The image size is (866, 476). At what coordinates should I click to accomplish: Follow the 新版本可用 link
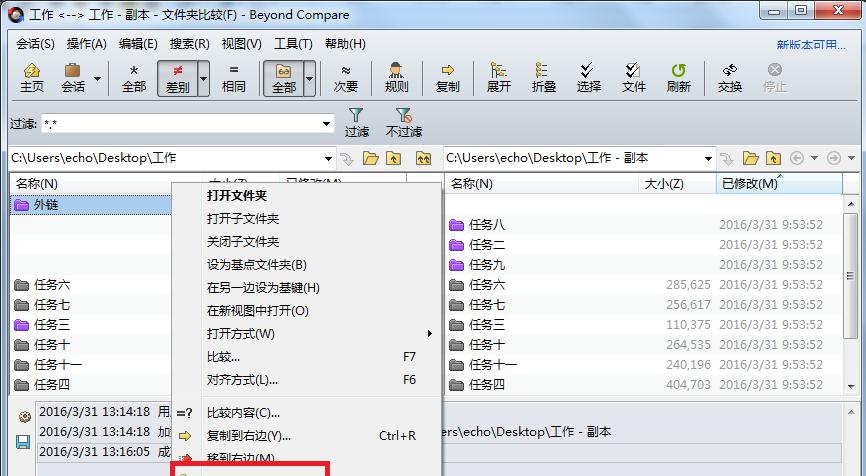tap(811, 45)
